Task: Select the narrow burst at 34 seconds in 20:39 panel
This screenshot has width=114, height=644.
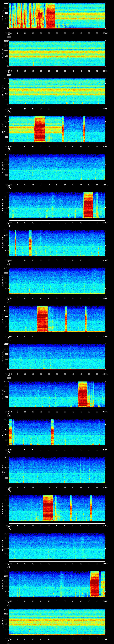Action: pos(63,129)
